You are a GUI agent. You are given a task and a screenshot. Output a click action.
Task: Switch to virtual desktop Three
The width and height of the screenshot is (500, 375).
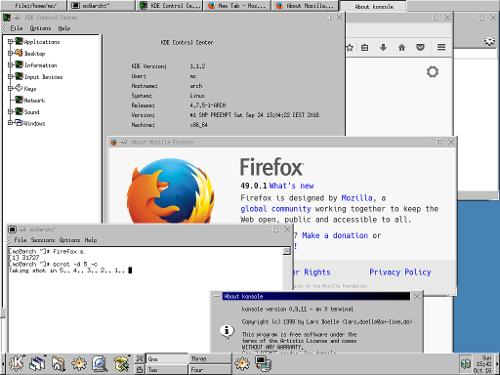(x=210, y=359)
